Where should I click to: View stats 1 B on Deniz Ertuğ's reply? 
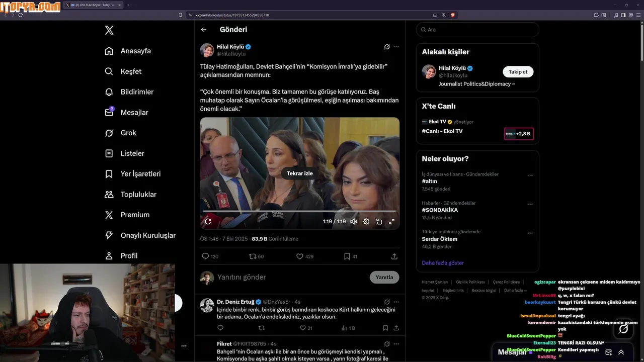tap(348, 328)
